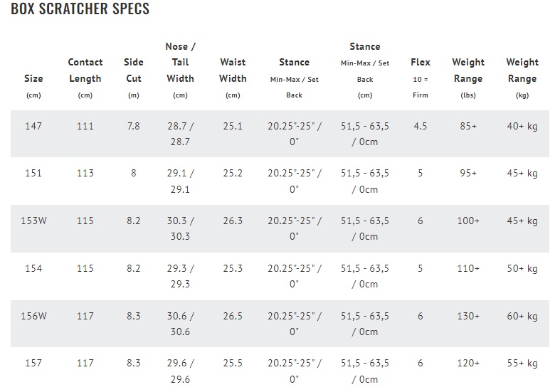Click the 85+ weight range cell
The height and width of the screenshot is (392, 560).
(468, 126)
